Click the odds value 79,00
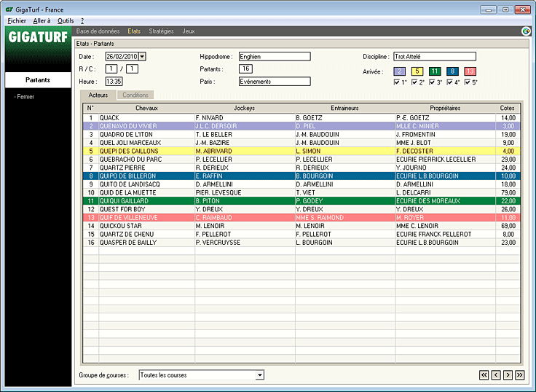This screenshot has height=392, width=536. pyautogui.click(x=508, y=192)
